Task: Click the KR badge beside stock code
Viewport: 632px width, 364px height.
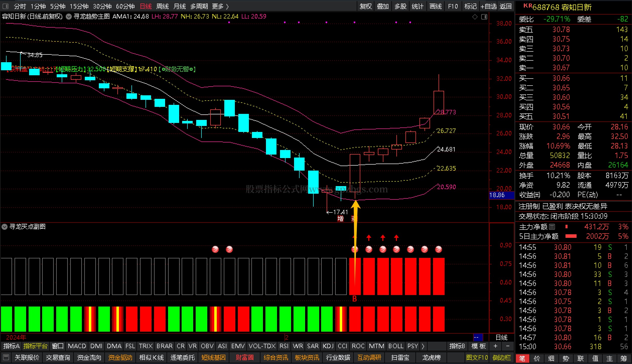Action: click(x=527, y=6)
